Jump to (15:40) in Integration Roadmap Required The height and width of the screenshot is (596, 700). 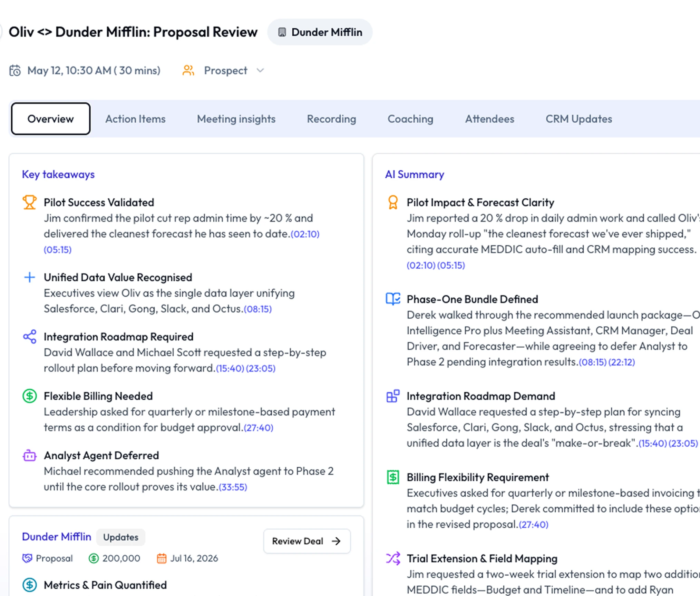[x=230, y=368]
